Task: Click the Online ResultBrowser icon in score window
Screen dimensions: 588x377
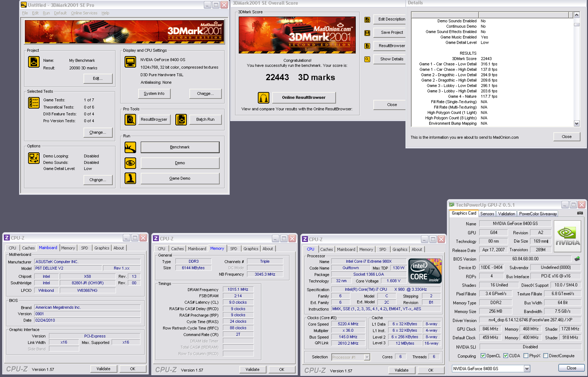Action: click(263, 98)
